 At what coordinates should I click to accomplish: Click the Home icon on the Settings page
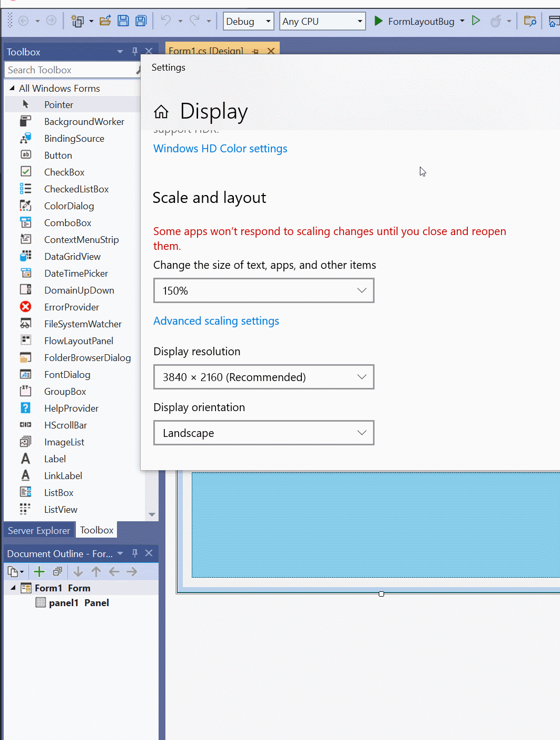161,111
